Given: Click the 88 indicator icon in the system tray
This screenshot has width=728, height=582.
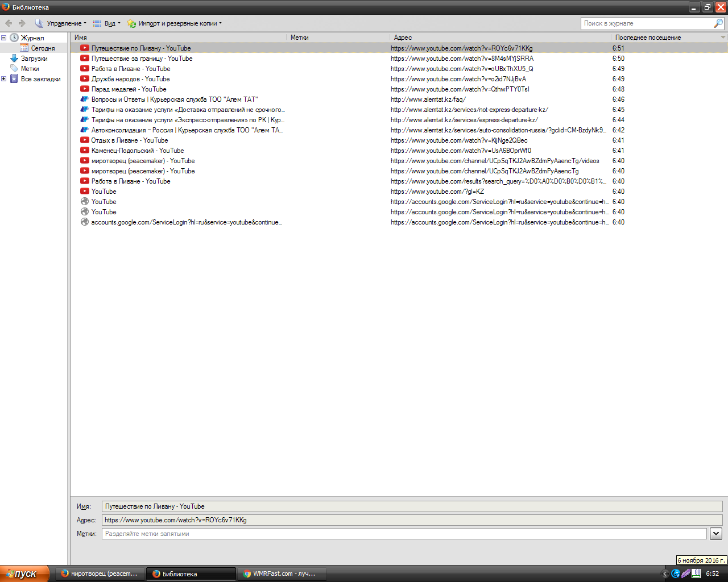Looking at the screenshot, I should click(x=696, y=573).
